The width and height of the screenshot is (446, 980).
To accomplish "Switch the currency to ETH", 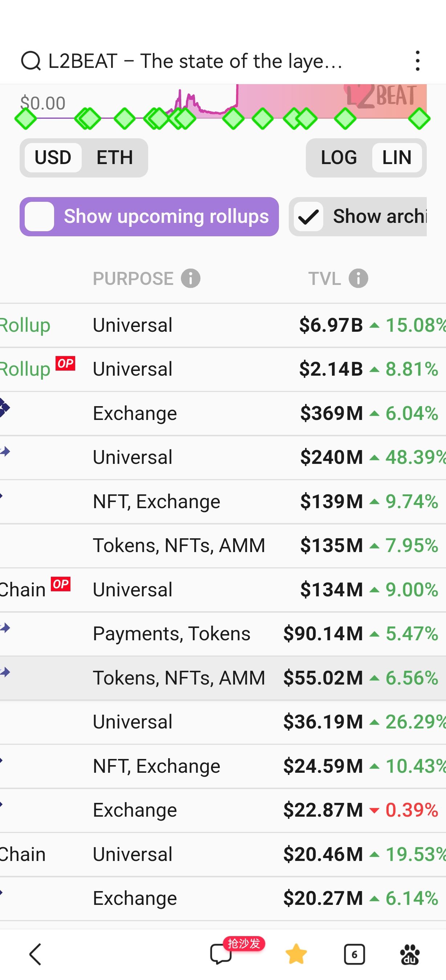I will 114,158.
